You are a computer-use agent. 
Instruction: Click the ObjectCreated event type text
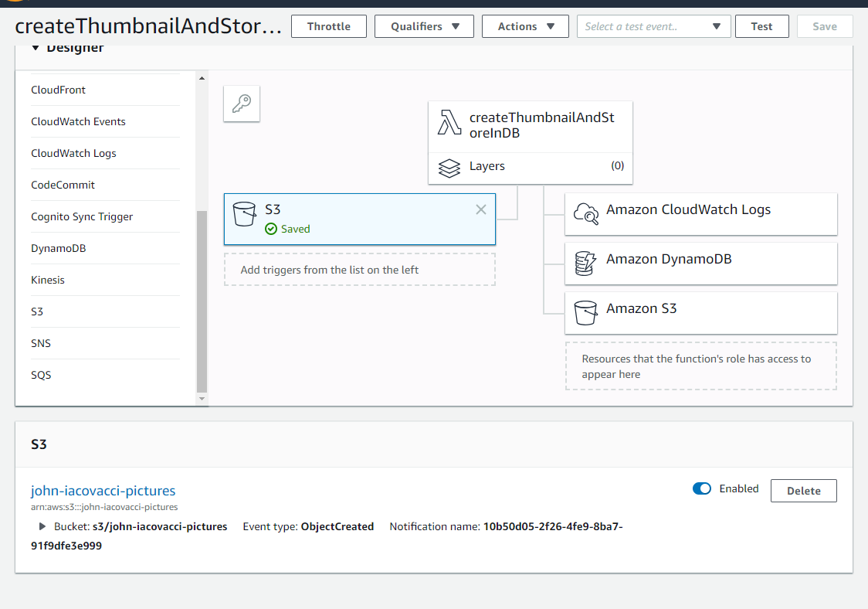337,526
